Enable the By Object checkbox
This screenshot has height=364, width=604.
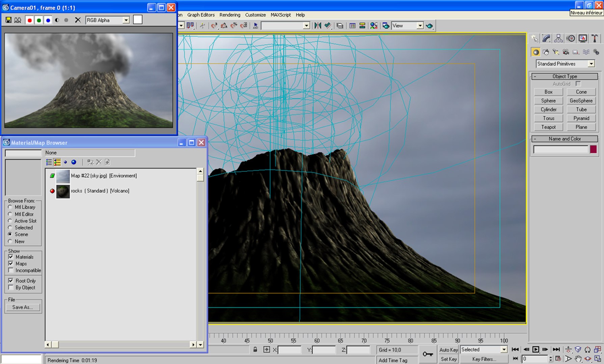(11, 287)
